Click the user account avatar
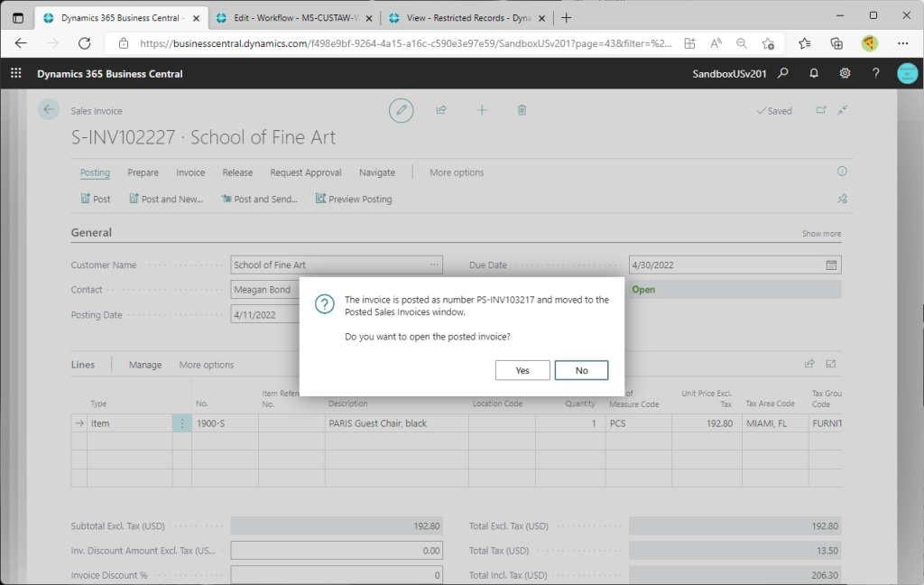This screenshot has height=585, width=924. pyautogui.click(x=907, y=73)
